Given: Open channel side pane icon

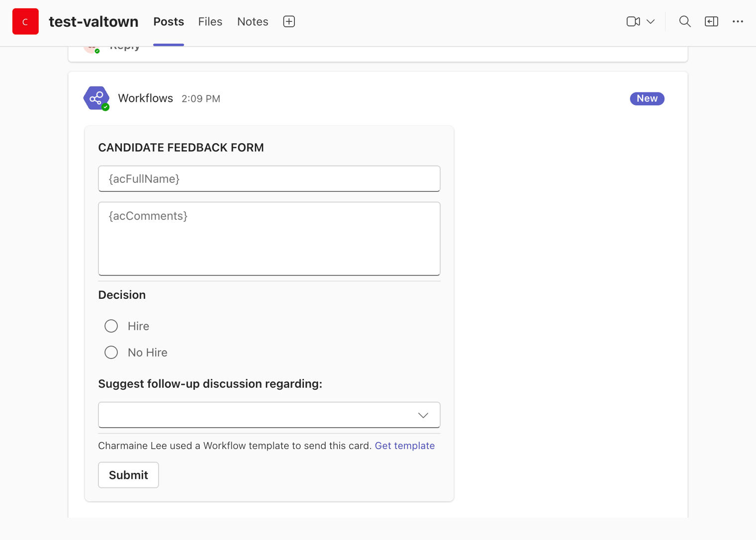Looking at the screenshot, I should pos(711,21).
